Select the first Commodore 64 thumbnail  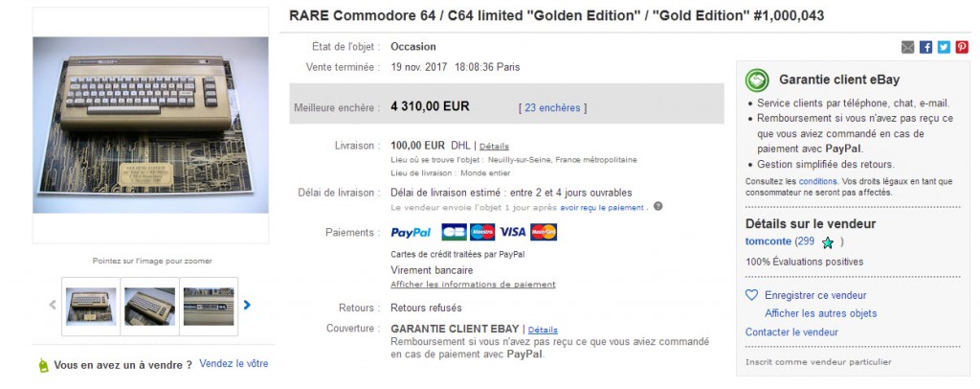(x=91, y=307)
